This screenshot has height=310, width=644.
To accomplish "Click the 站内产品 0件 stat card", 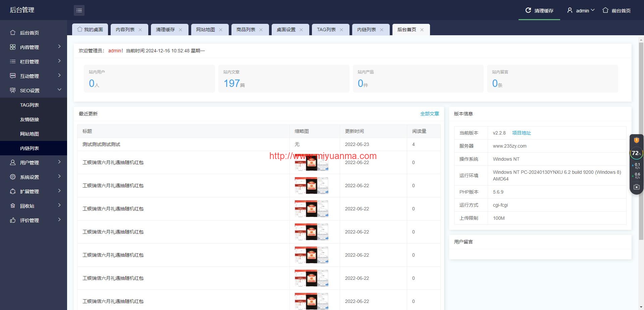I will tap(418, 79).
